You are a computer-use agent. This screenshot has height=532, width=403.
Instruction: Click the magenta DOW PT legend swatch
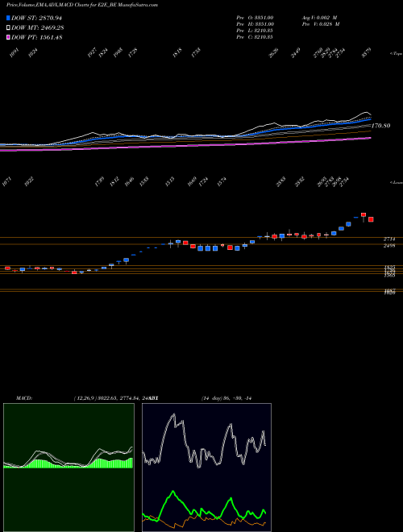9,38
